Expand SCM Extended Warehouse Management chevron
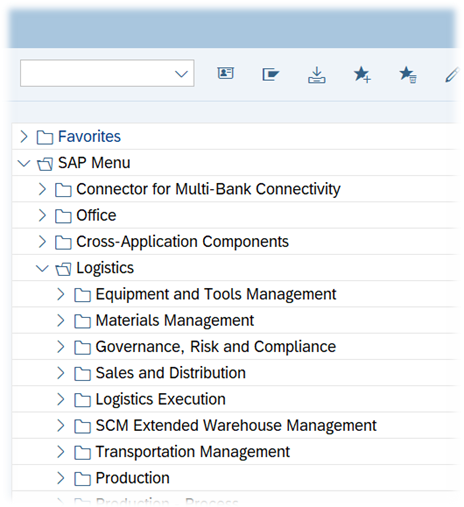464x507 pixels. click(x=61, y=426)
